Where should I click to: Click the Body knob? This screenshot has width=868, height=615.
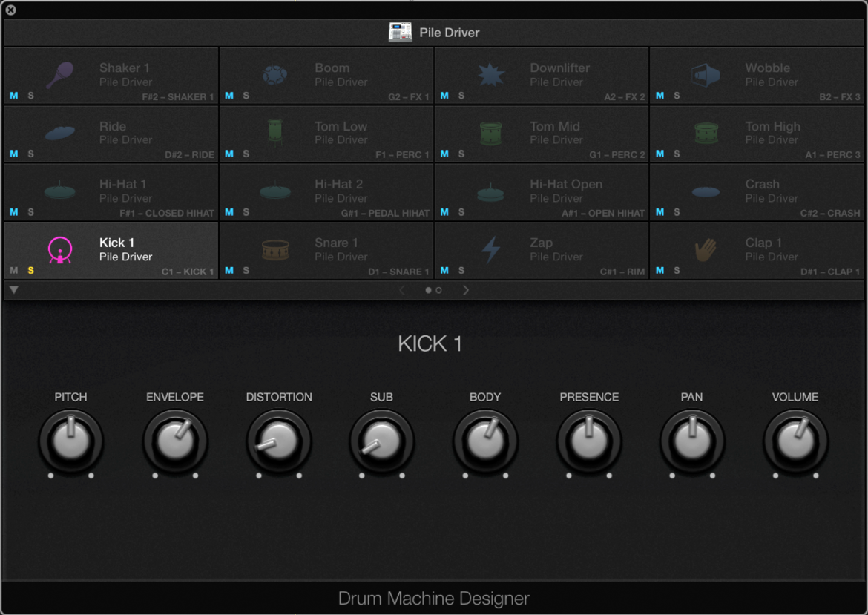(x=485, y=441)
